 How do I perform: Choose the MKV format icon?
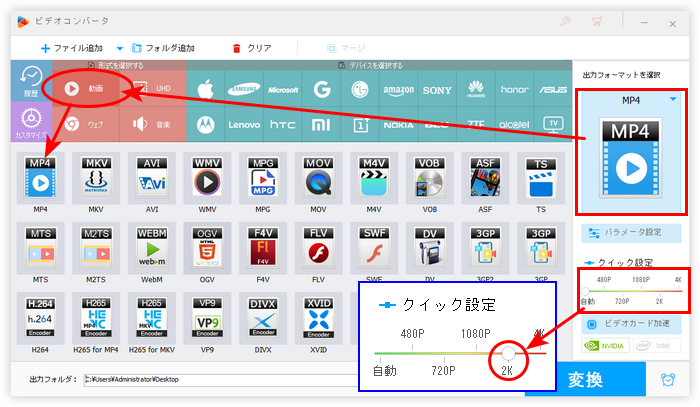click(x=96, y=178)
